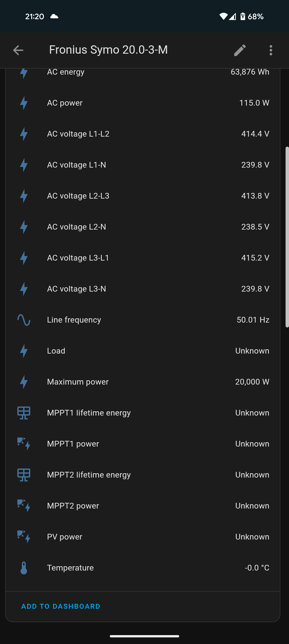
Task: Tap the pencil edit icon
Action: [240, 50]
